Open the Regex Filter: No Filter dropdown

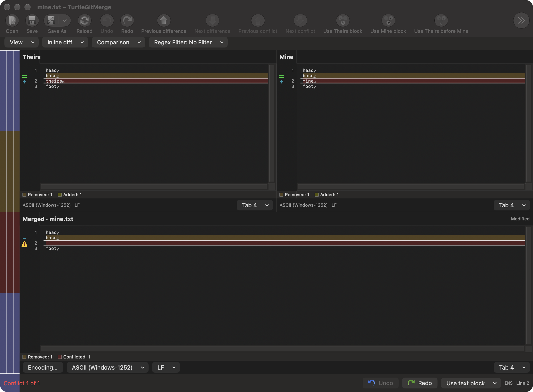(x=188, y=42)
